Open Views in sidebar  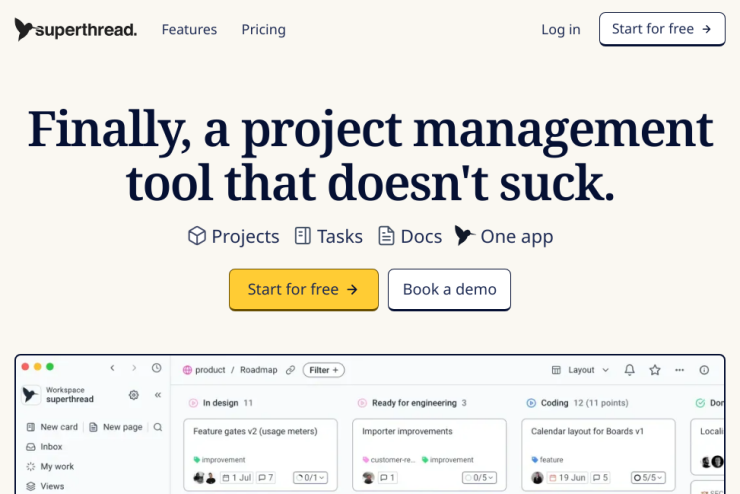tap(46, 486)
